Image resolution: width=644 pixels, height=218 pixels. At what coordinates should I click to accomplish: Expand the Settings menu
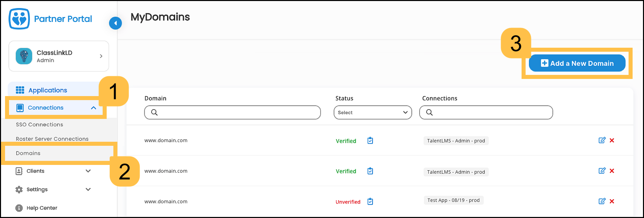[88, 189]
